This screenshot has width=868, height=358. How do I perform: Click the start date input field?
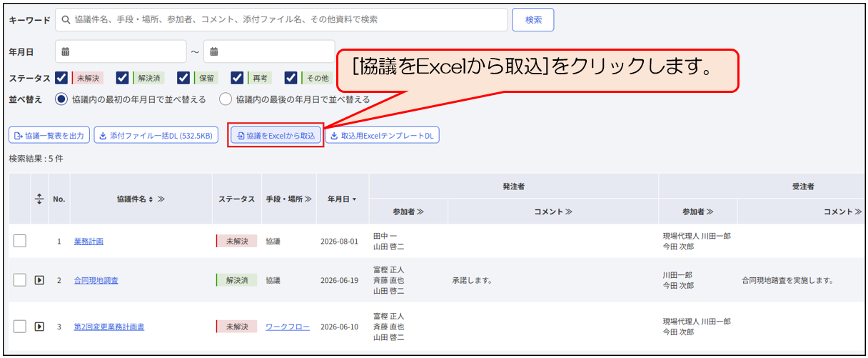point(121,51)
